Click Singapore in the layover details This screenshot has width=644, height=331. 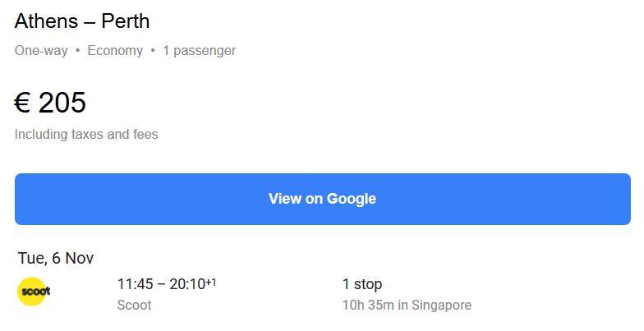pos(442,306)
